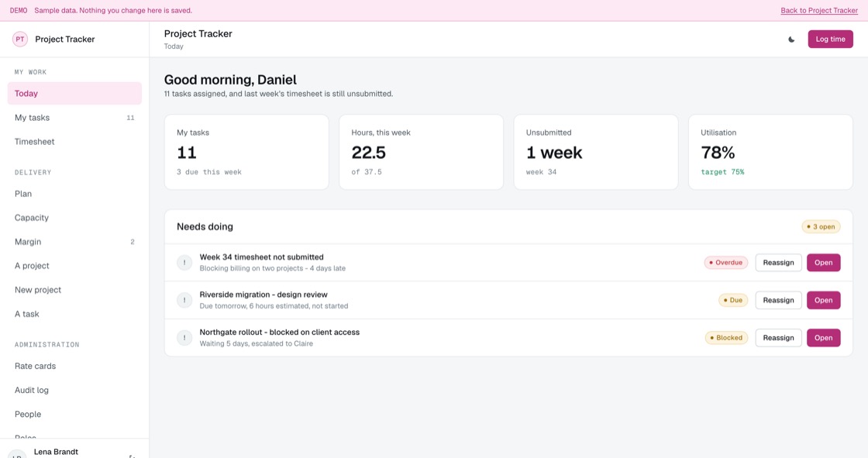Click the DEMO label in the banner

click(x=19, y=11)
